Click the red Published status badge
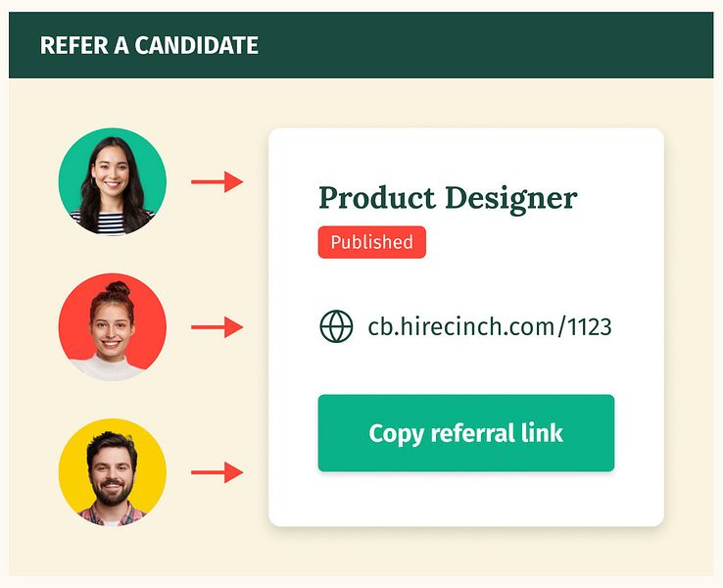This screenshot has width=723, height=588. (x=371, y=242)
